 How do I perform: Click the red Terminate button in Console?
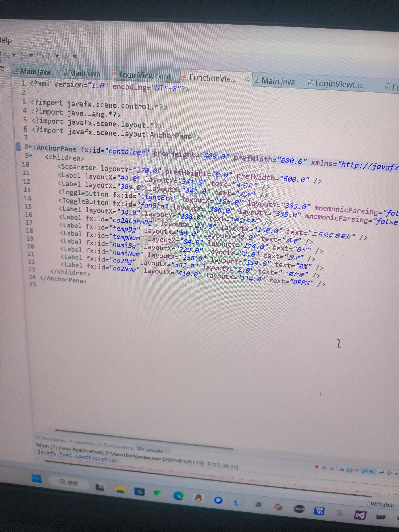click(317, 467)
